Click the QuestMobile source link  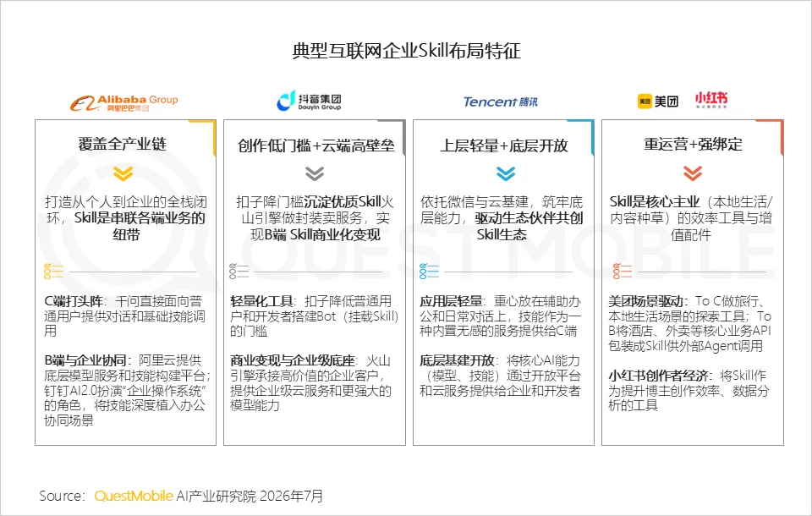pos(134,496)
